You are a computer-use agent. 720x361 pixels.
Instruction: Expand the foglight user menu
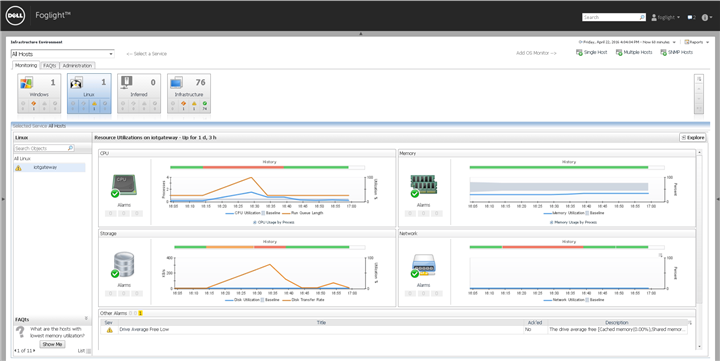point(666,17)
